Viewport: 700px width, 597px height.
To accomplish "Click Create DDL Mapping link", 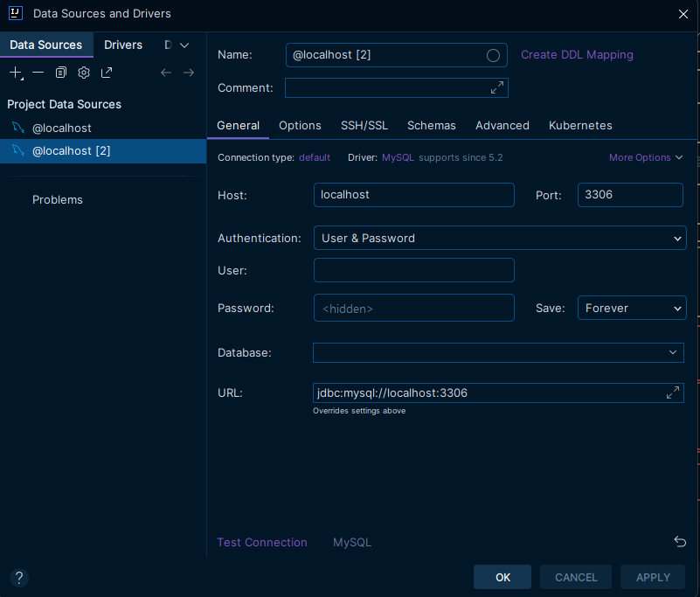I will 577,54.
